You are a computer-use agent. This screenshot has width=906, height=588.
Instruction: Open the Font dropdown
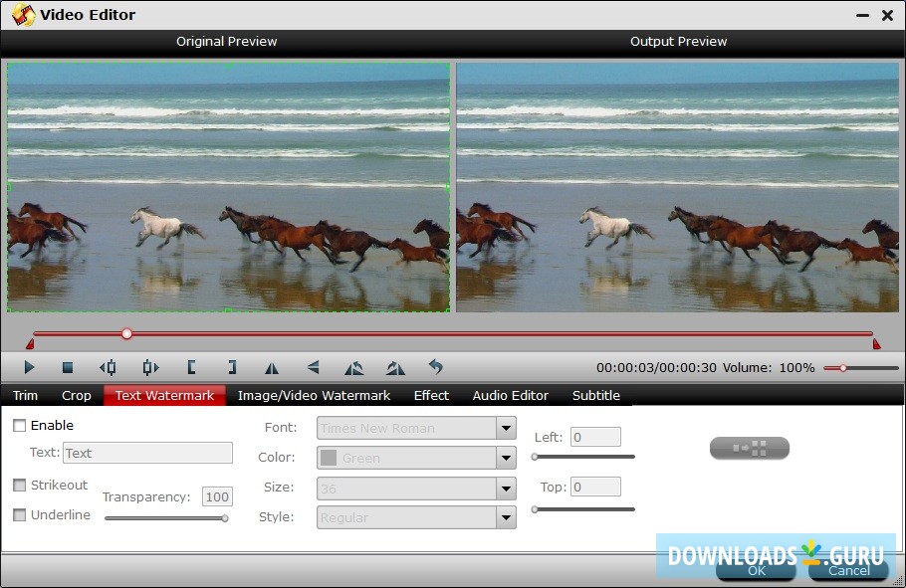click(504, 428)
